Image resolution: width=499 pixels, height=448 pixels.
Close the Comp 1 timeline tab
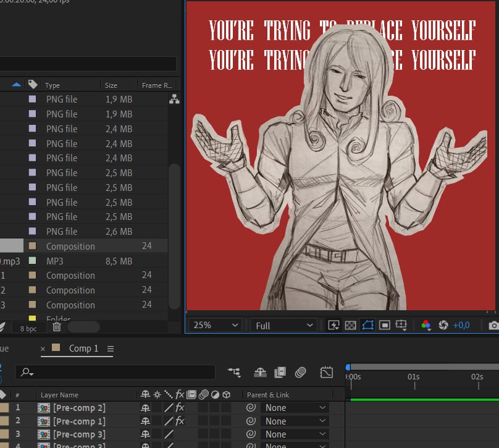click(43, 349)
